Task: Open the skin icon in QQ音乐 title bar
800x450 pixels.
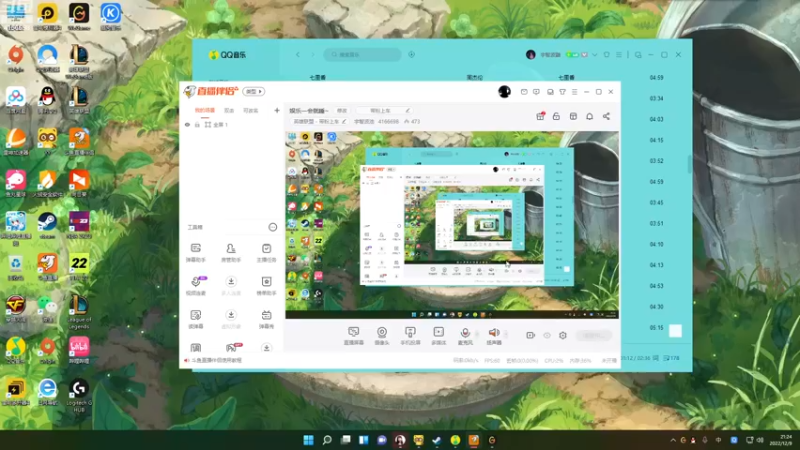Action: 606,55
